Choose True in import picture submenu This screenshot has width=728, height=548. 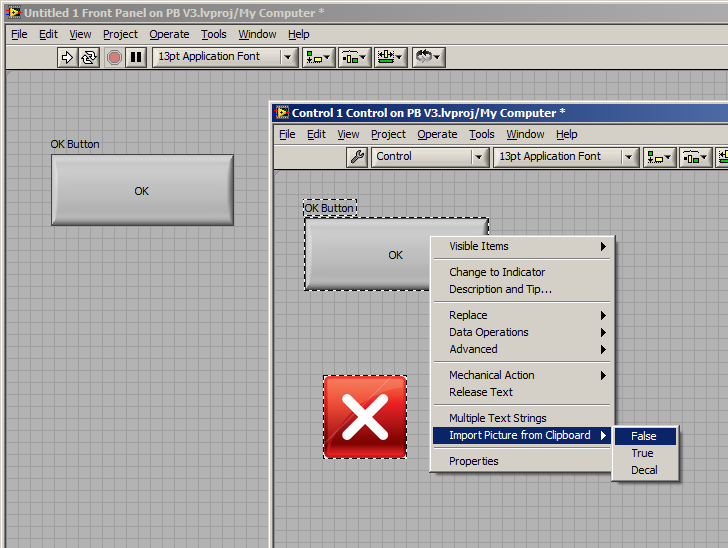[645, 453]
